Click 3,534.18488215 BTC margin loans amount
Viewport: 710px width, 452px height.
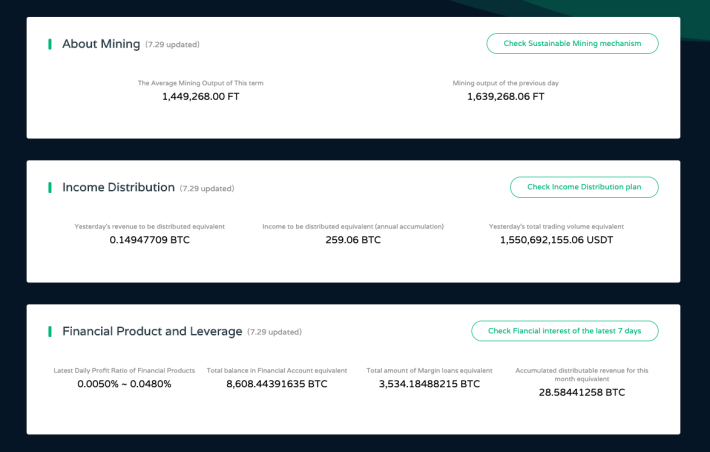[429, 384]
